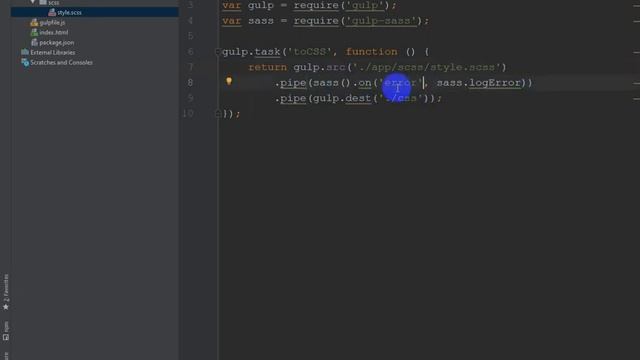
Task: Click the function keyword on line 6
Action: [x=371, y=52]
